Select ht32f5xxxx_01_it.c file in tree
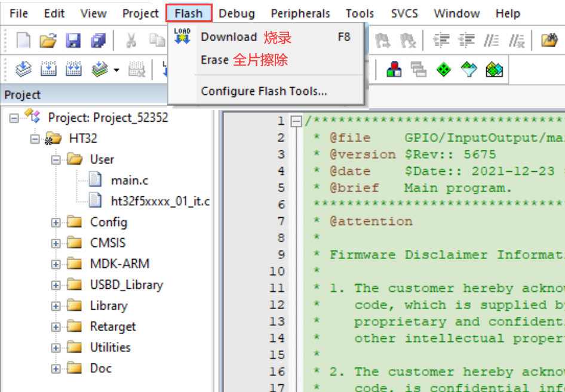 [160, 201]
